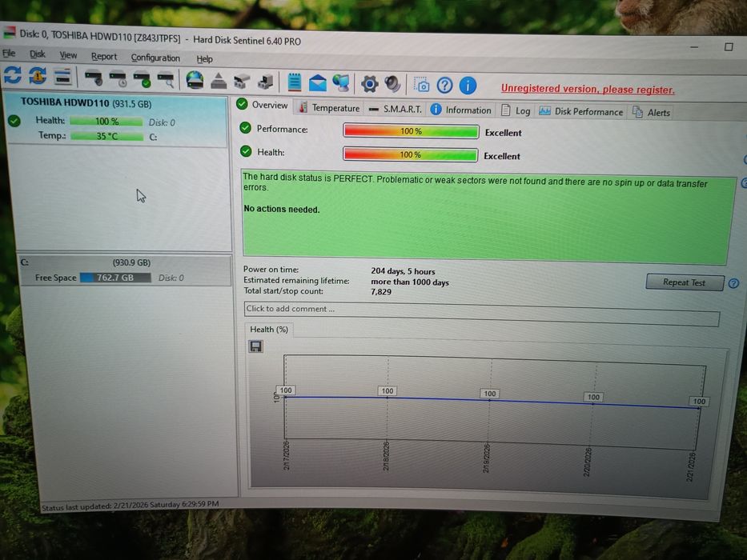Open the View menu
The width and height of the screenshot is (747, 560).
coord(68,55)
